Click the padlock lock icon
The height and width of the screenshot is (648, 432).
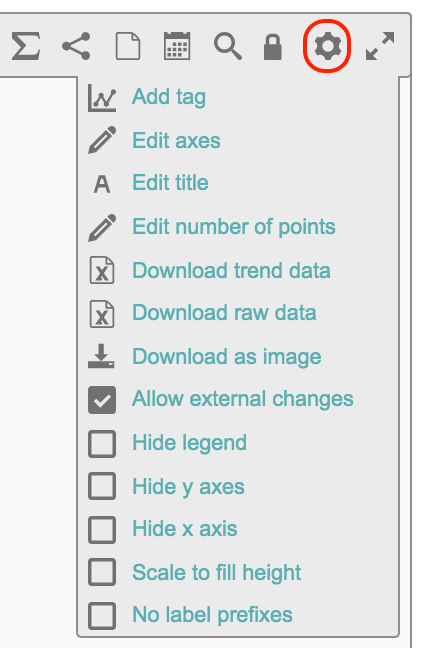click(x=273, y=47)
